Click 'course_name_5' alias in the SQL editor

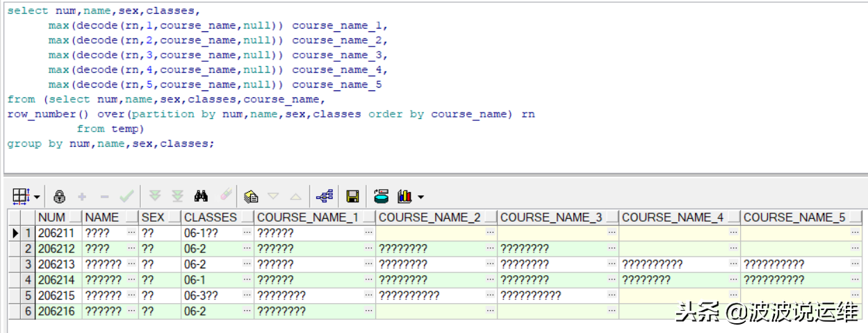337,85
